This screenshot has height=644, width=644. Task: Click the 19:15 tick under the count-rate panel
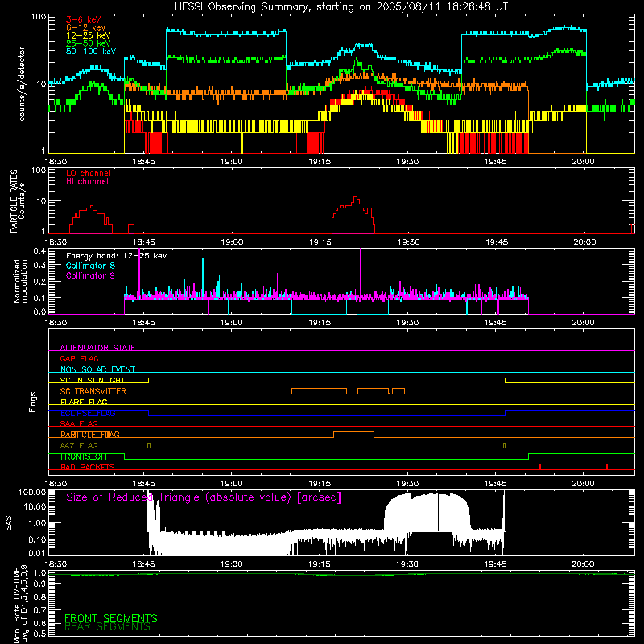tap(319, 162)
